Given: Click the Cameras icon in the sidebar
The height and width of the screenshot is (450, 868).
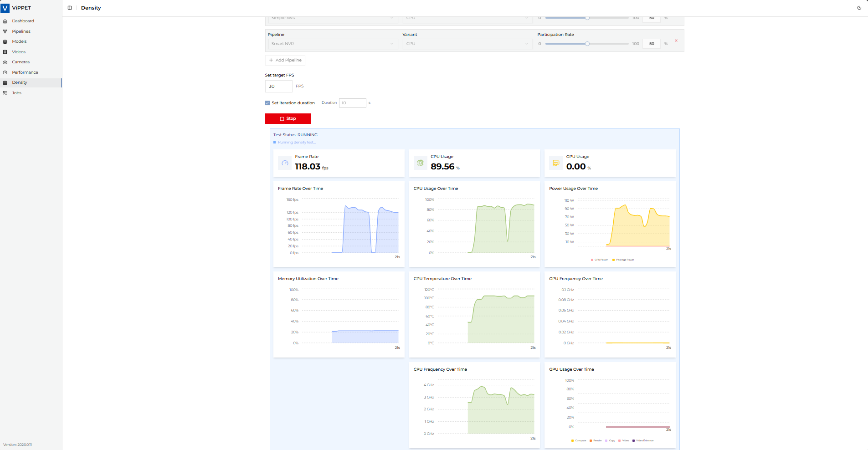Looking at the screenshot, I should [5, 62].
